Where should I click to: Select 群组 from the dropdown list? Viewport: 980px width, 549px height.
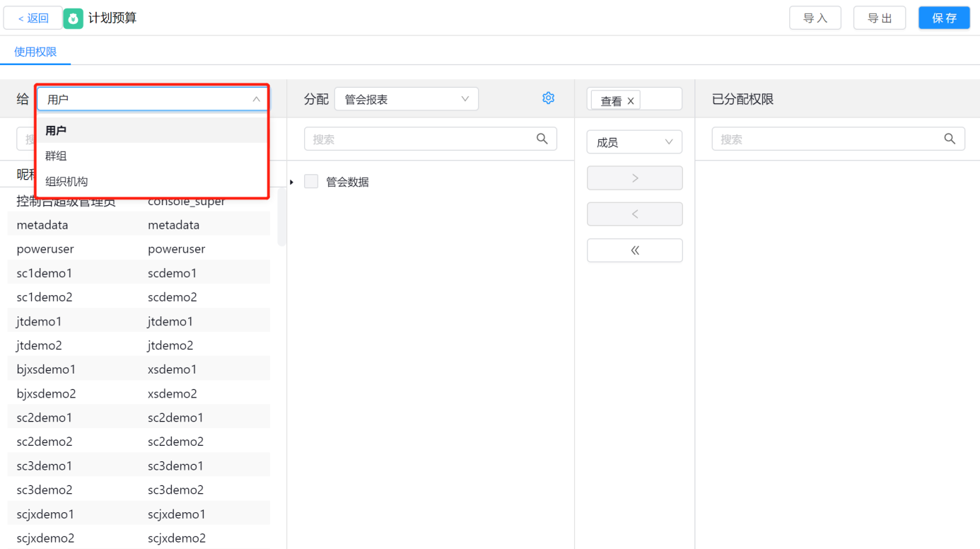pyautogui.click(x=57, y=156)
